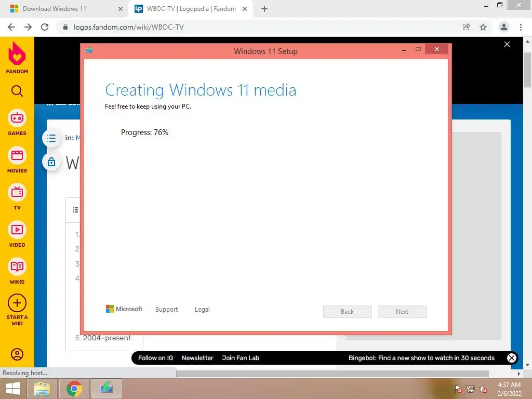Screen dimensions: 532x399
Task: Close the Download Windows 11 tab
Action: 121,9
